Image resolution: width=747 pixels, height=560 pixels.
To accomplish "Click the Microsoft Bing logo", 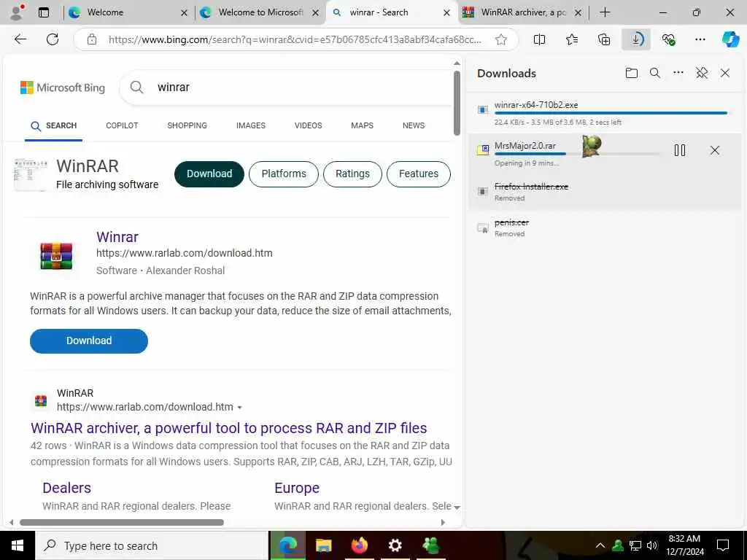I will [63, 87].
